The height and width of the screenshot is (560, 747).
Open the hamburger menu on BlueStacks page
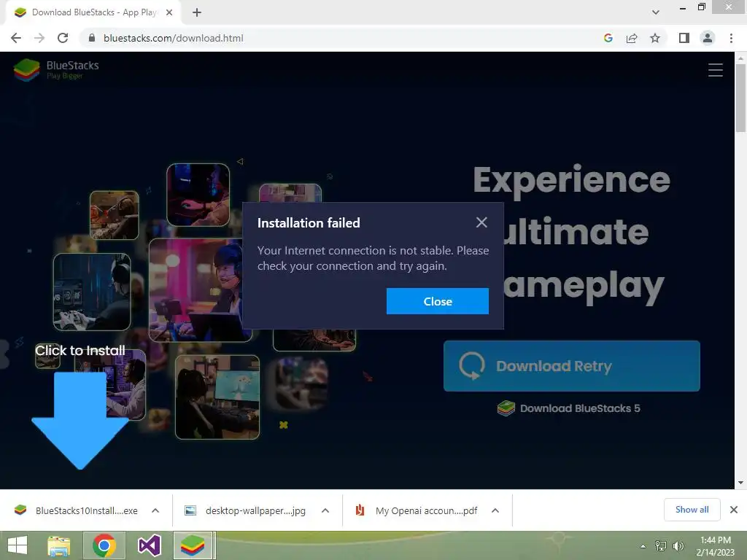click(x=715, y=70)
